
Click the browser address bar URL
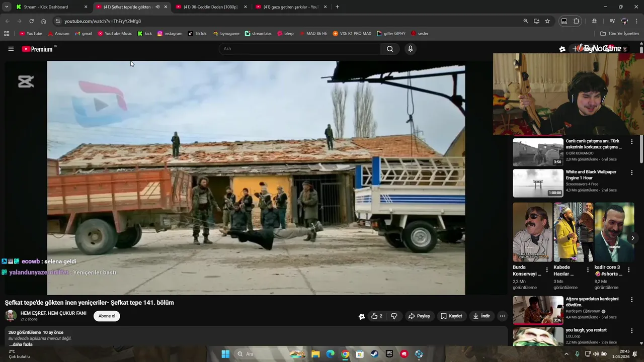tap(103, 21)
